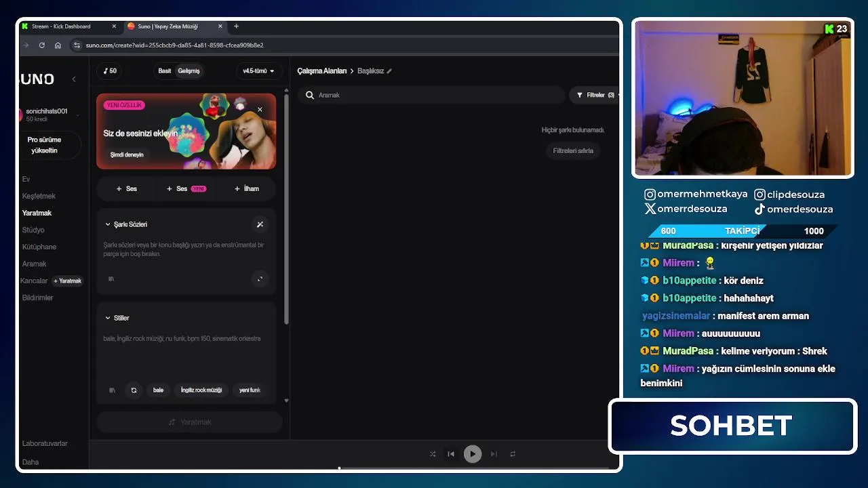This screenshot has width=868, height=488.
Task: Switch to the Suno Yapay Zeka Müziği tab
Action: (x=175, y=26)
